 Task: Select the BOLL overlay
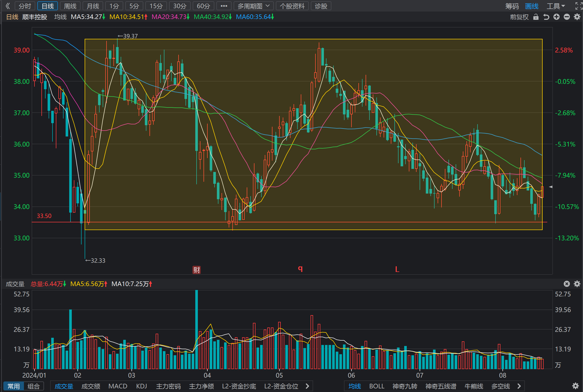coord(377,386)
